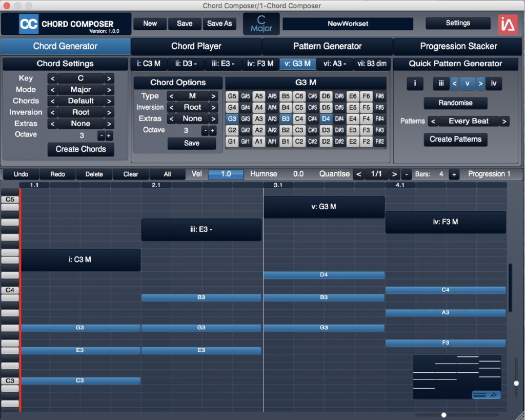This screenshot has width=525, height=420.
Task: Toggle the D4 note in the note grid
Action: click(326, 118)
